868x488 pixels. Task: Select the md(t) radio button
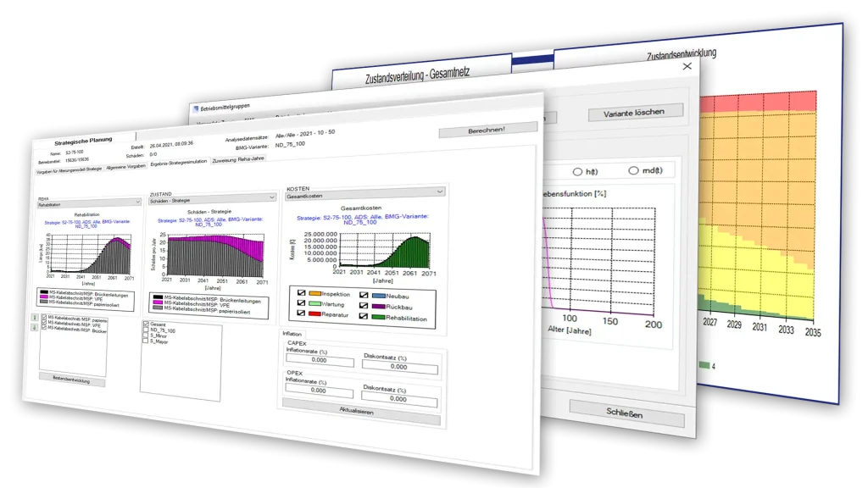(632, 171)
